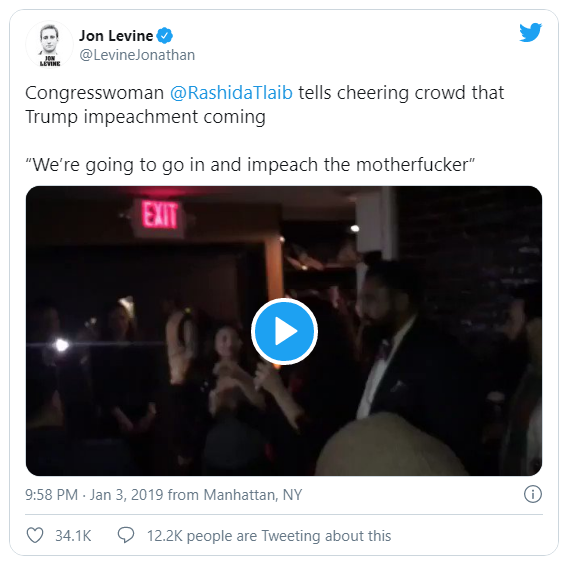The image size is (564, 570).
Task: Click the quoted impeach sentence text
Action: pos(250,165)
